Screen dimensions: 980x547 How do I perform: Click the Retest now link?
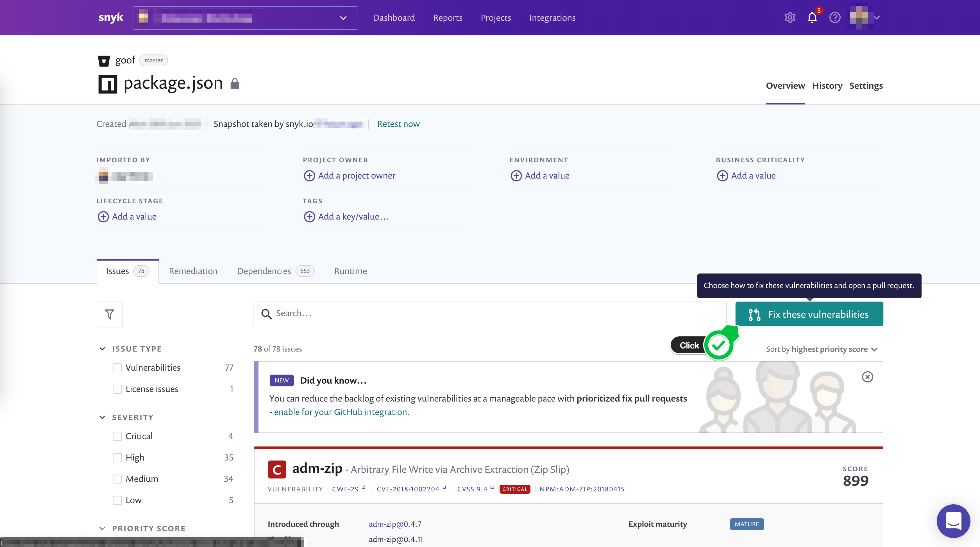coord(398,124)
